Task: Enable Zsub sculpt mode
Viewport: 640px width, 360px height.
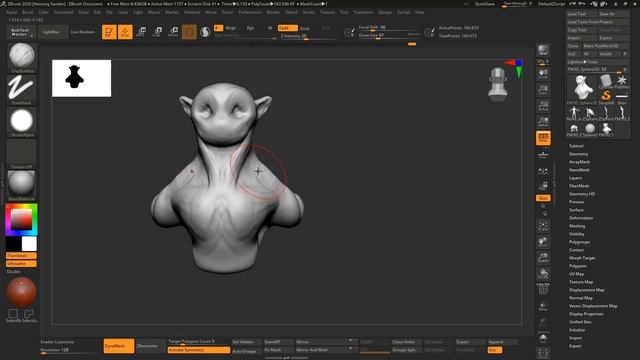Action: (x=305, y=29)
